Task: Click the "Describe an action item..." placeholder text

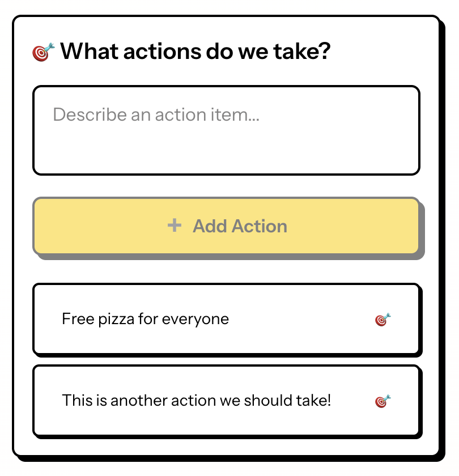Action: click(x=156, y=115)
